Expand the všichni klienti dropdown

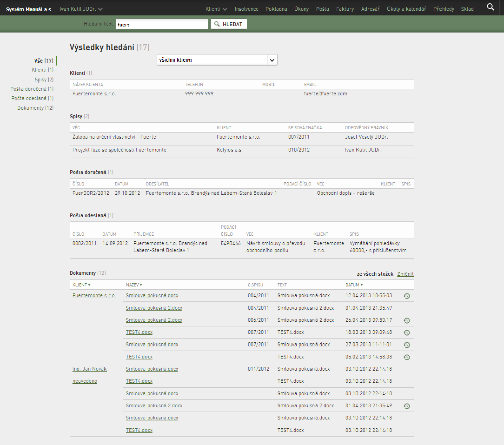[217, 60]
